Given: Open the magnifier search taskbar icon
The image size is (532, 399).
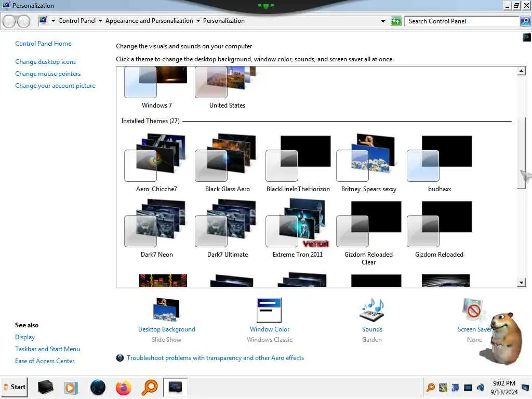Looking at the screenshot, I should 149,387.
